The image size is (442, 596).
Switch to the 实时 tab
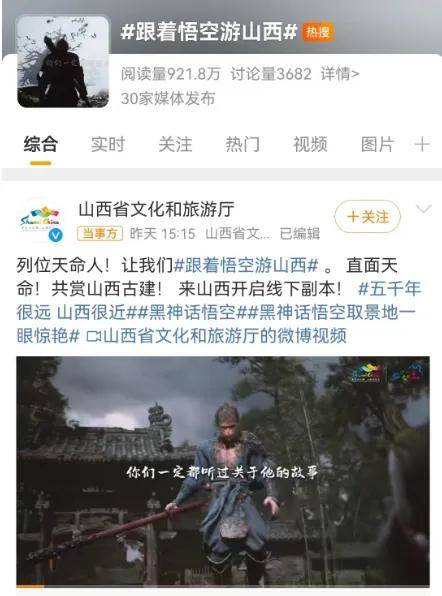[108, 145]
